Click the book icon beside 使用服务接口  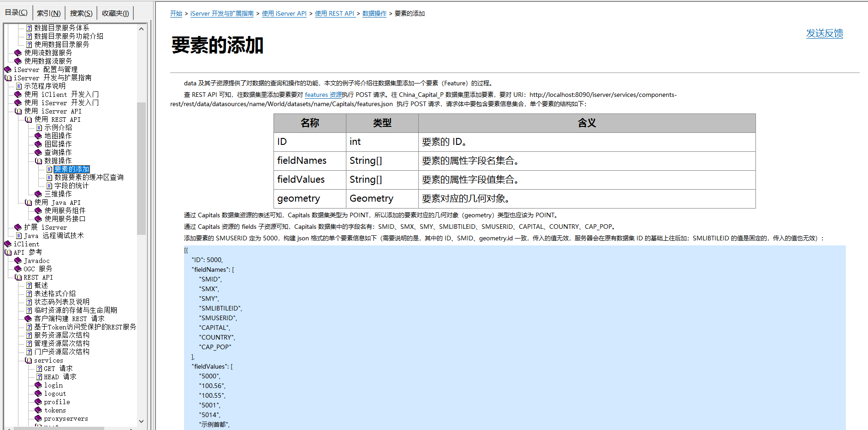(x=39, y=219)
